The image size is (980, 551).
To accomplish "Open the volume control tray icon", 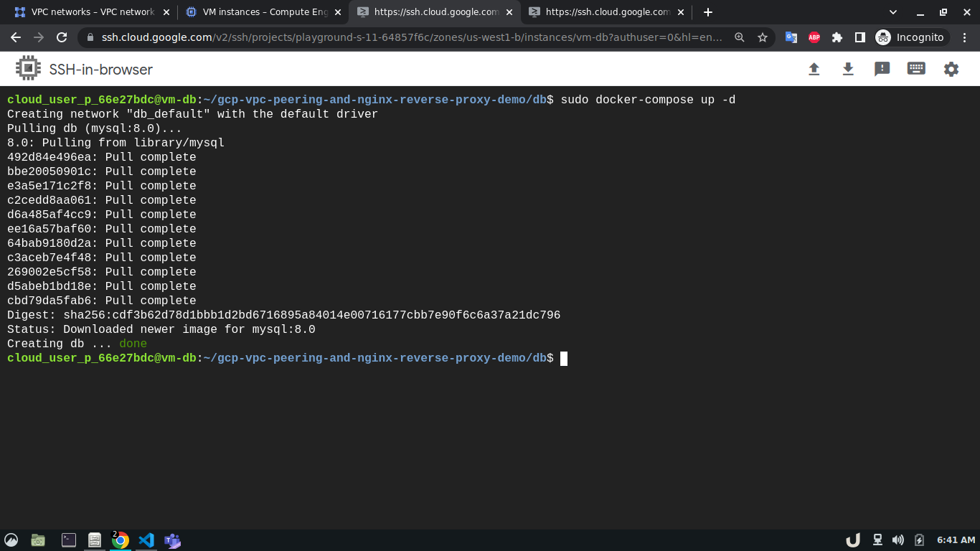I will tap(898, 540).
